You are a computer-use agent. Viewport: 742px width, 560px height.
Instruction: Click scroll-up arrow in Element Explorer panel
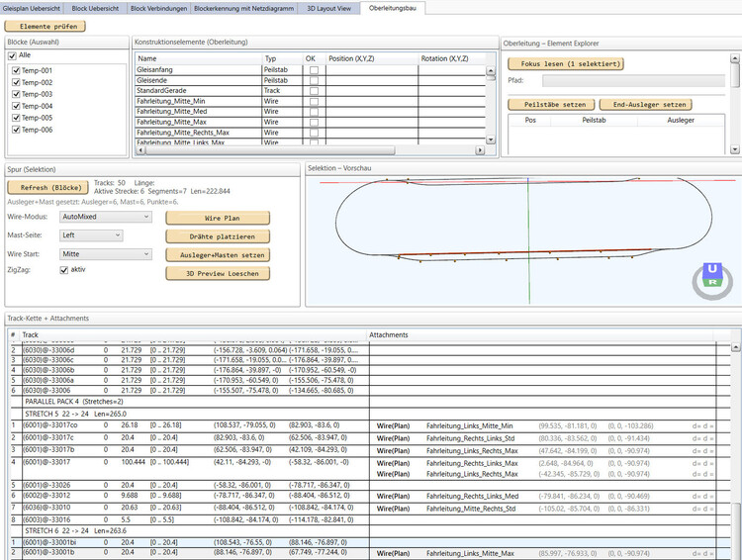pos(735,59)
